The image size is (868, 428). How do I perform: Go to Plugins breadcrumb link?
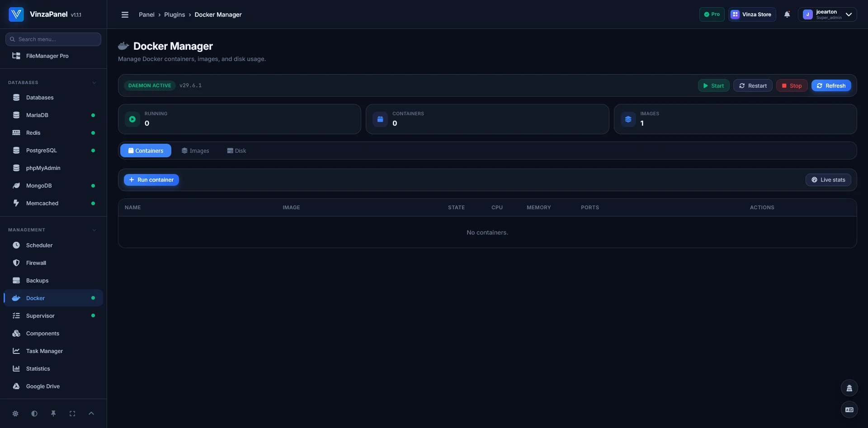click(175, 14)
